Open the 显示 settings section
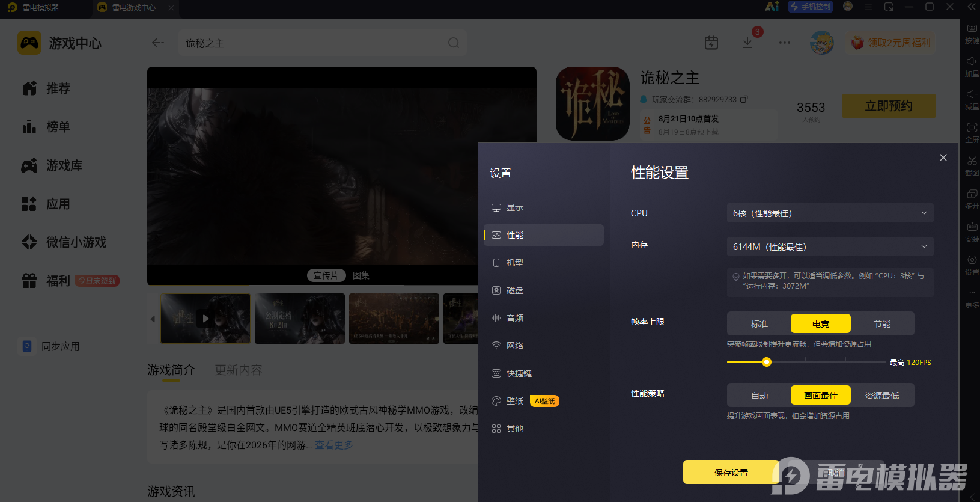Image resolution: width=980 pixels, height=502 pixels. [543, 207]
